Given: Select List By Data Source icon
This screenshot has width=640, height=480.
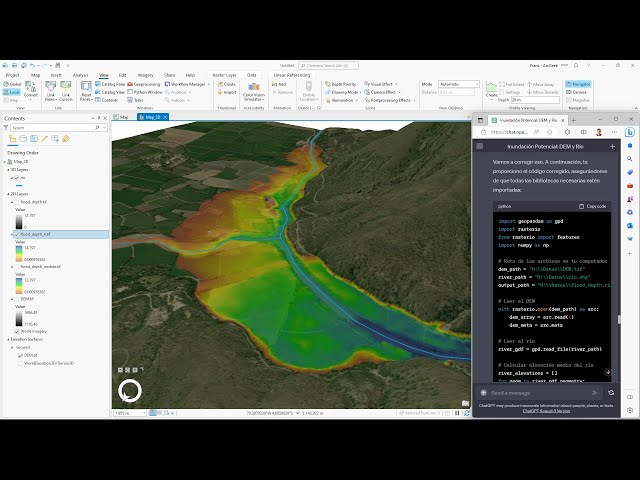Looking at the screenshot, I should tap(23, 139).
